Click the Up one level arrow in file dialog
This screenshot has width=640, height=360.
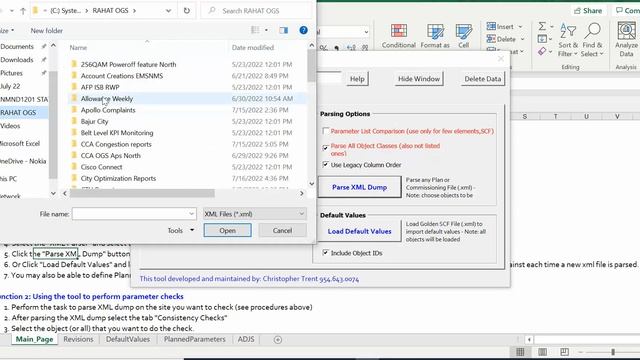[x=23, y=11]
